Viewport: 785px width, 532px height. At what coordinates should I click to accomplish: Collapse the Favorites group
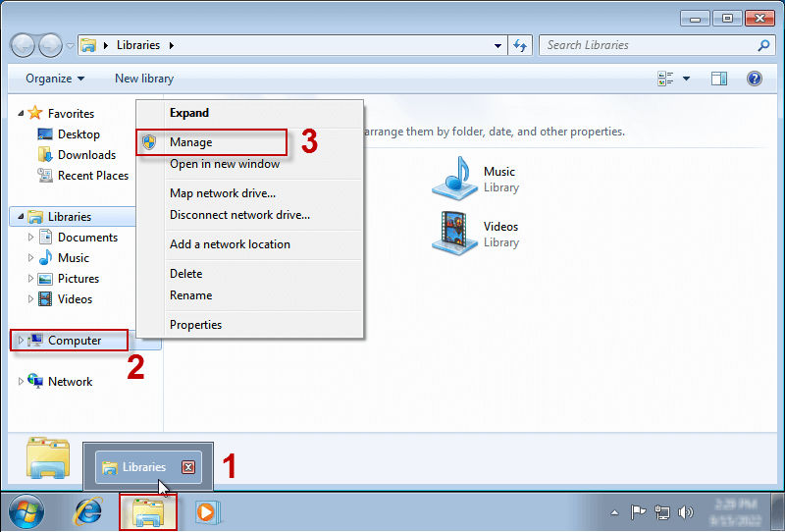pos(21,113)
